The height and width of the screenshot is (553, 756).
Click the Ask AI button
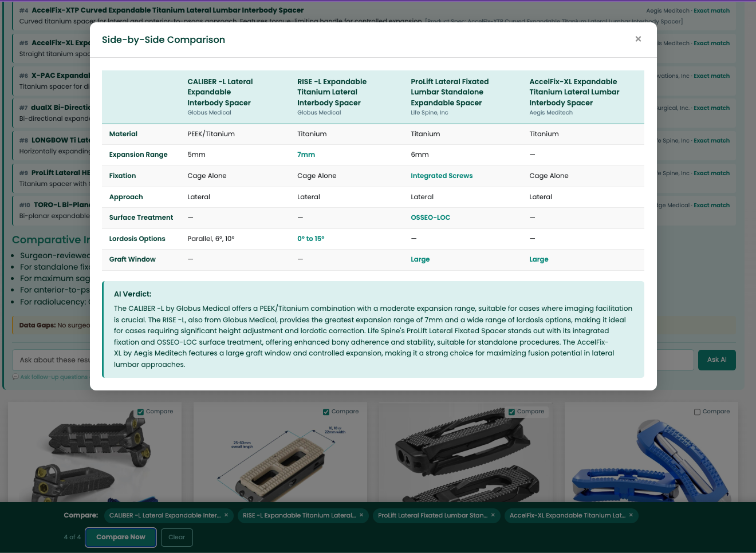(717, 360)
